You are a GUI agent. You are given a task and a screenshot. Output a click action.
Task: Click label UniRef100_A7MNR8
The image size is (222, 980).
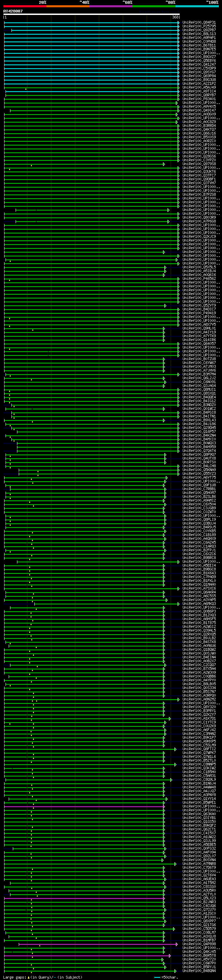[x=199, y=864]
